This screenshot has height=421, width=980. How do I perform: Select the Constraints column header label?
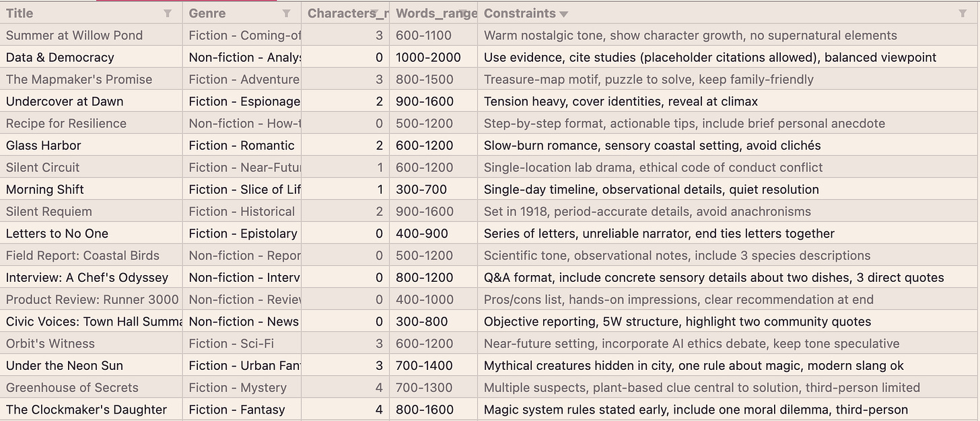coord(520,13)
